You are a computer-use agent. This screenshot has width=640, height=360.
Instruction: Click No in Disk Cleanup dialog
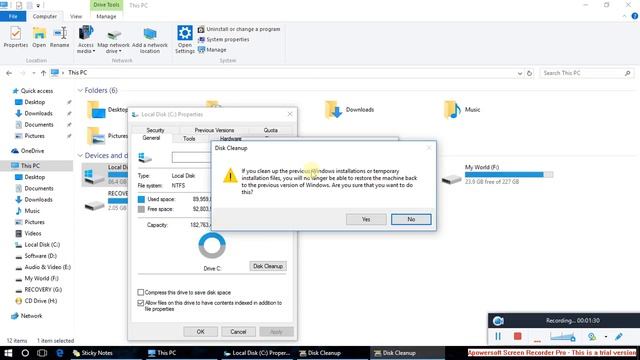click(x=411, y=220)
